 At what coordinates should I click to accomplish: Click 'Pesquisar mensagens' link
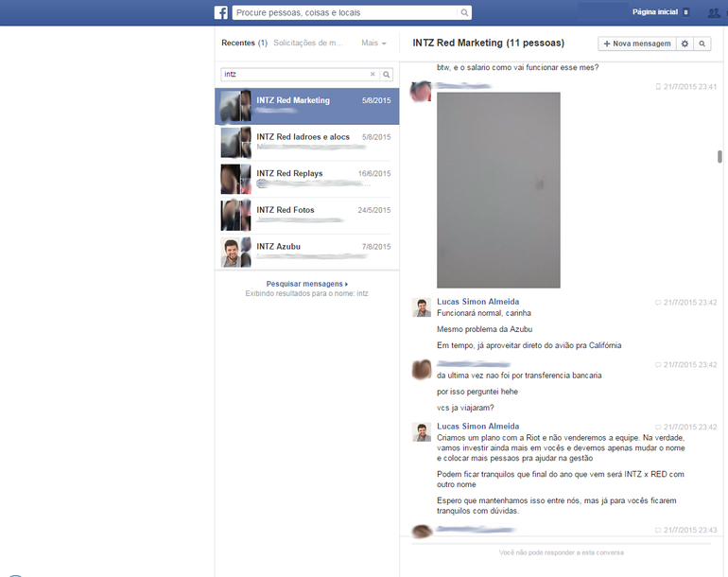(x=307, y=284)
